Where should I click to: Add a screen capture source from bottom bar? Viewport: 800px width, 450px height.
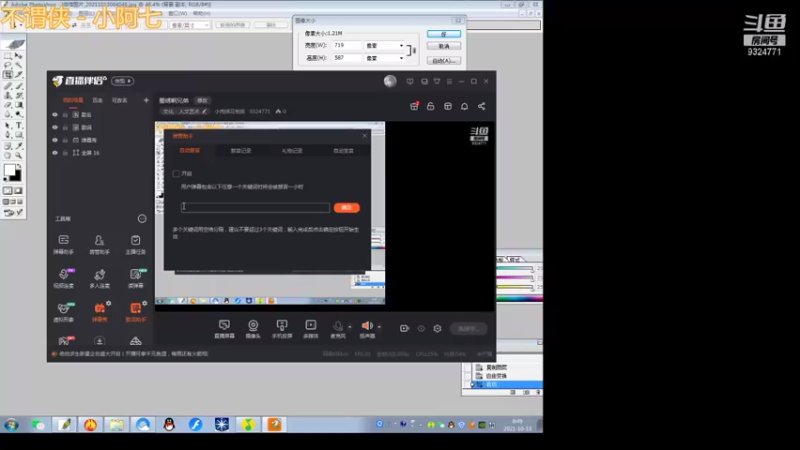(x=224, y=329)
